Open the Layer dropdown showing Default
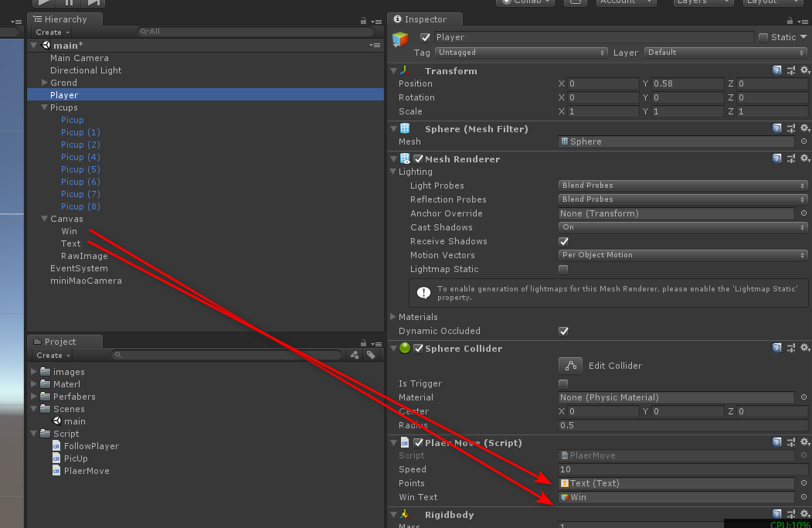Image resolution: width=812 pixels, height=528 pixels. tap(725, 53)
